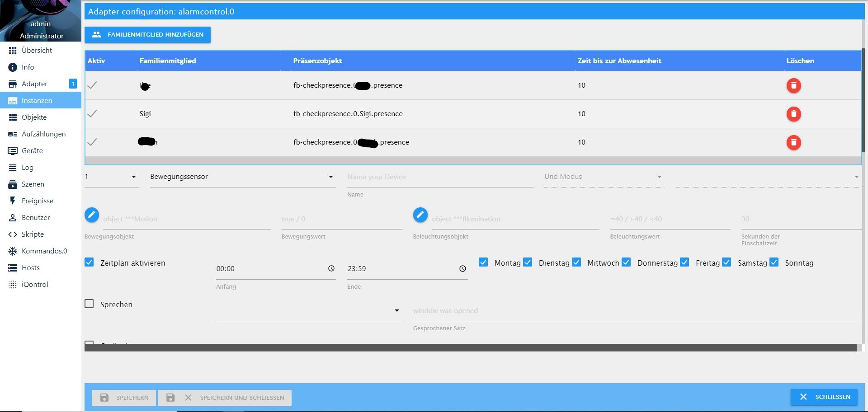Viewport: 868px width, 412px height.
Task: Click the Log lines icon
Action: tap(13, 168)
